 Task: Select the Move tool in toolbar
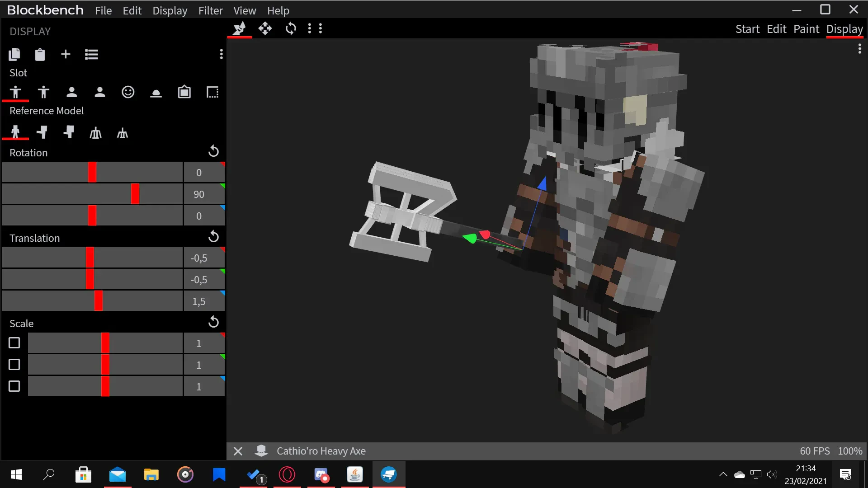(265, 28)
